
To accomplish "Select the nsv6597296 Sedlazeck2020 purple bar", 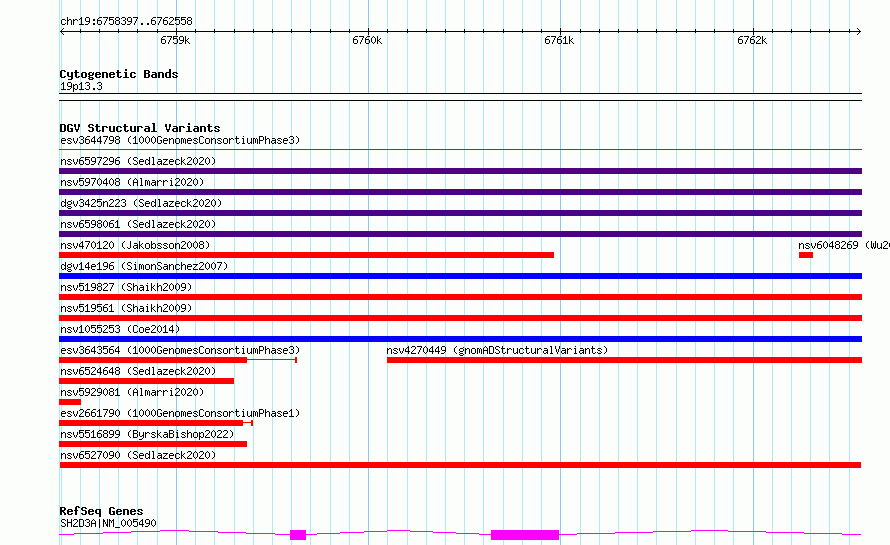I will coord(460,171).
